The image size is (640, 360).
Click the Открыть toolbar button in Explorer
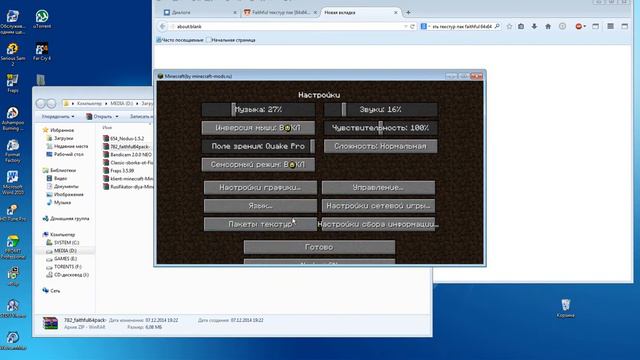tap(99, 117)
